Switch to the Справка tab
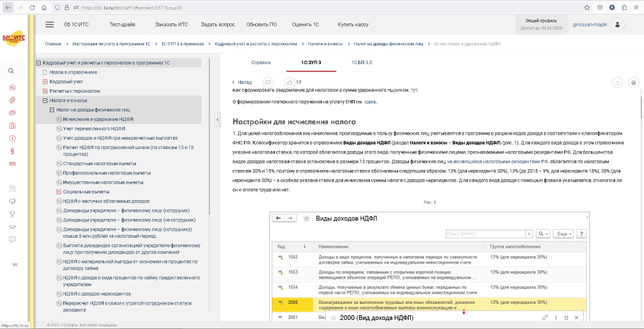The width and height of the screenshot is (644, 329). (260, 63)
